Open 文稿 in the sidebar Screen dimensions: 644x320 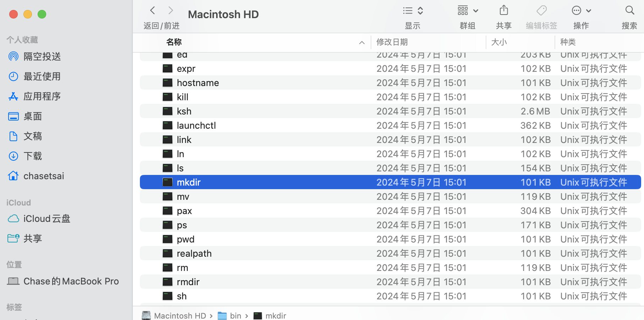click(x=25, y=136)
